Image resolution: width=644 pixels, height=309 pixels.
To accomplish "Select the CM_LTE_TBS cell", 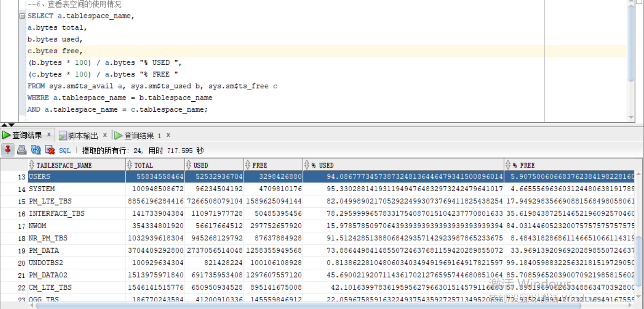I will [x=77, y=287].
